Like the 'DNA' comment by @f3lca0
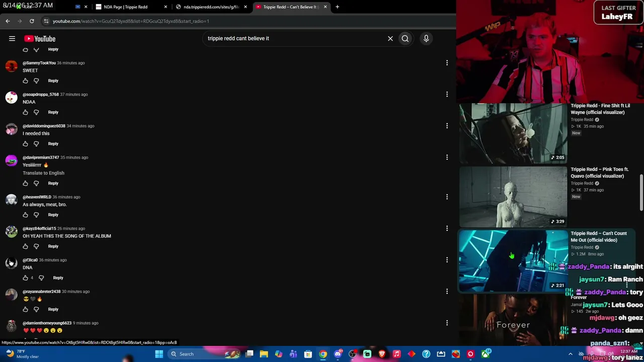The image size is (644, 362). (25, 278)
